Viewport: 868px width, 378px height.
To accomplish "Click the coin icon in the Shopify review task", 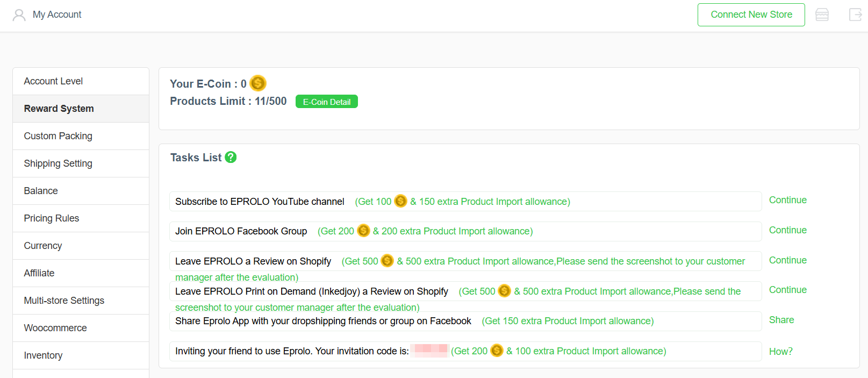I will click(387, 261).
